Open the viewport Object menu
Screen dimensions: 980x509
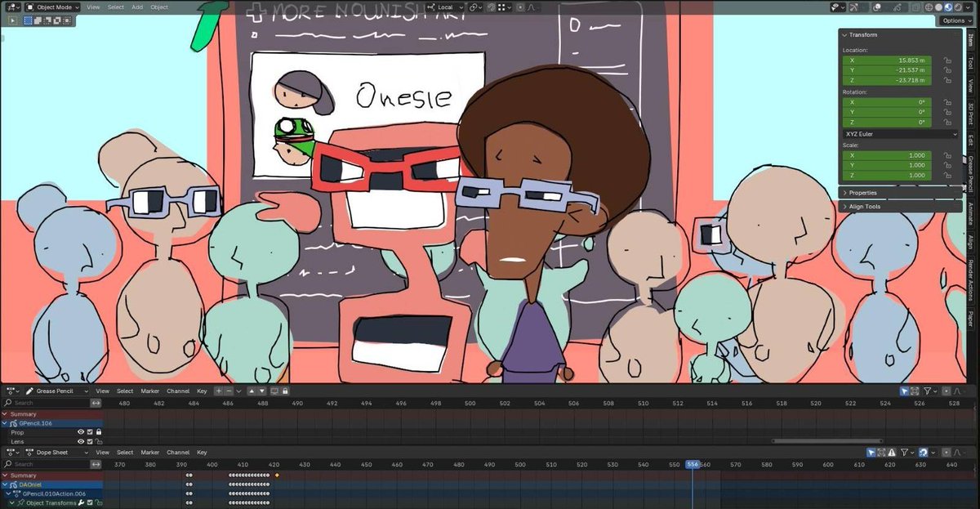point(159,7)
